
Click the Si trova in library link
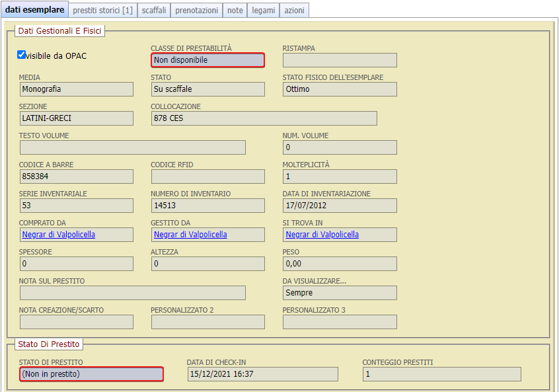pyautogui.click(x=322, y=235)
